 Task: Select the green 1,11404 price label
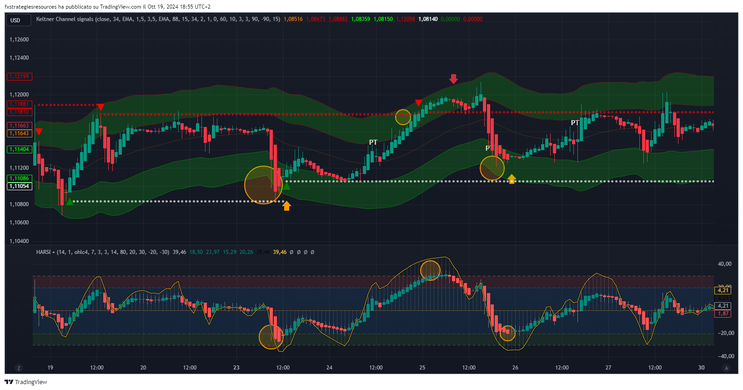[19, 149]
